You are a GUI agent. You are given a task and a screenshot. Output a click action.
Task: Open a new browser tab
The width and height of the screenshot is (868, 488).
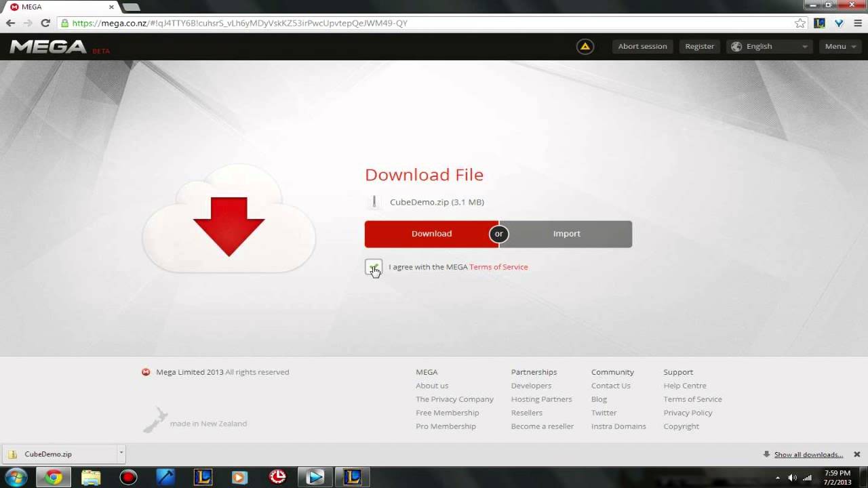pos(131,7)
